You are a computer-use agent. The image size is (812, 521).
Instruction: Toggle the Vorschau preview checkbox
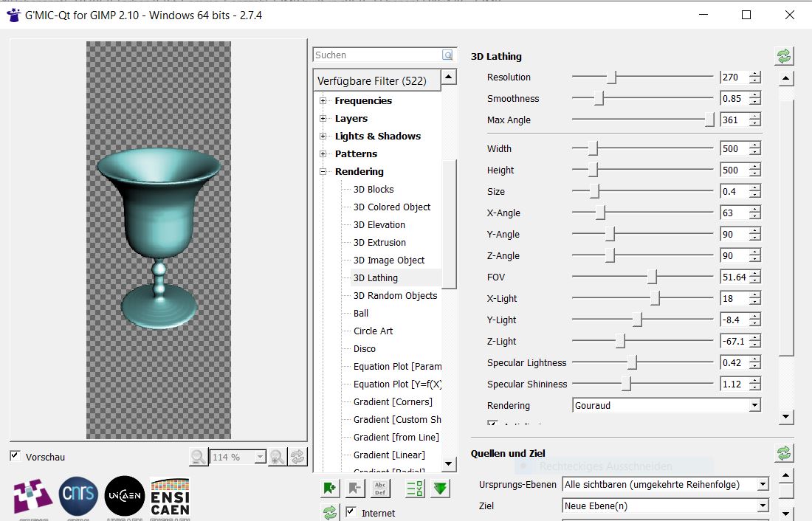(x=16, y=456)
